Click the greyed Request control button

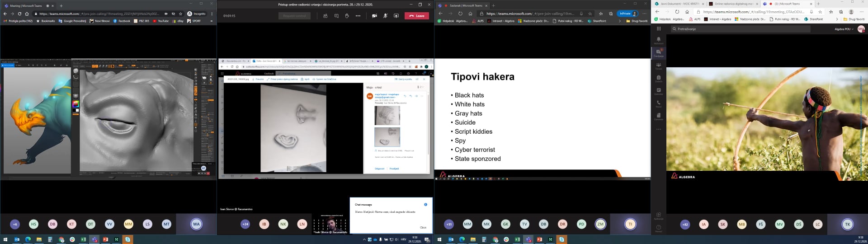(x=294, y=16)
